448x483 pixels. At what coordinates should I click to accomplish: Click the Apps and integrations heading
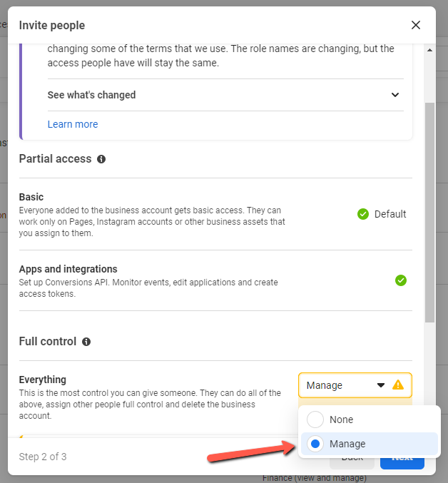click(x=68, y=269)
